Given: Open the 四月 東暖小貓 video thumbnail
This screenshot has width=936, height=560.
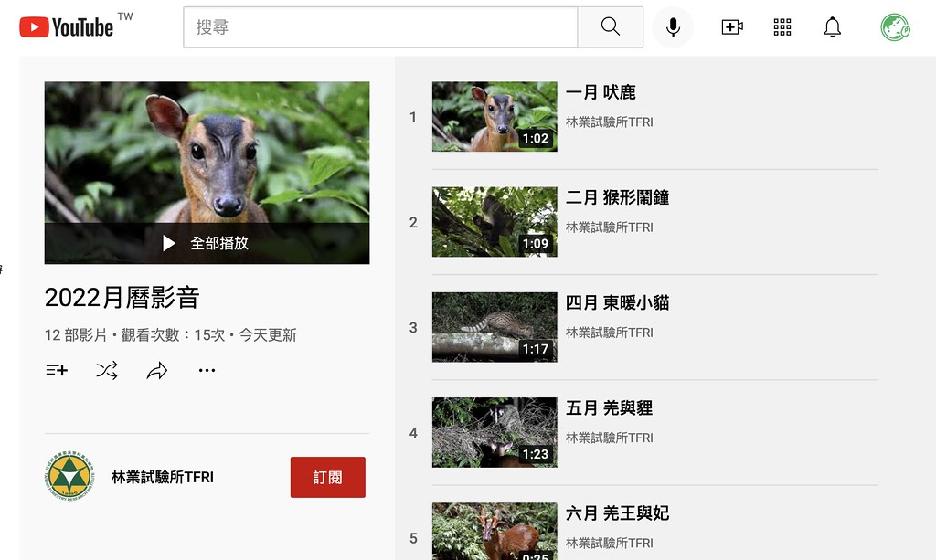Looking at the screenshot, I should pyautogui.click(x=494, y=327).
